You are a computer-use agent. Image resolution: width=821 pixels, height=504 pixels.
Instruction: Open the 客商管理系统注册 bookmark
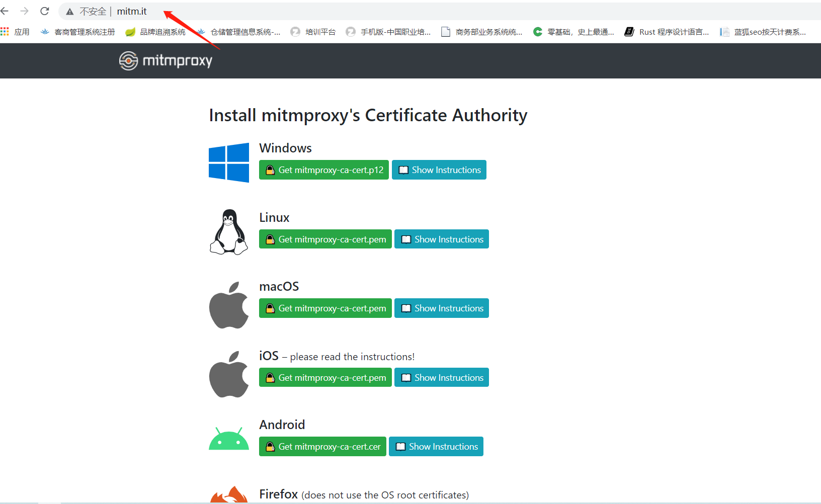[x=78, y=32]
